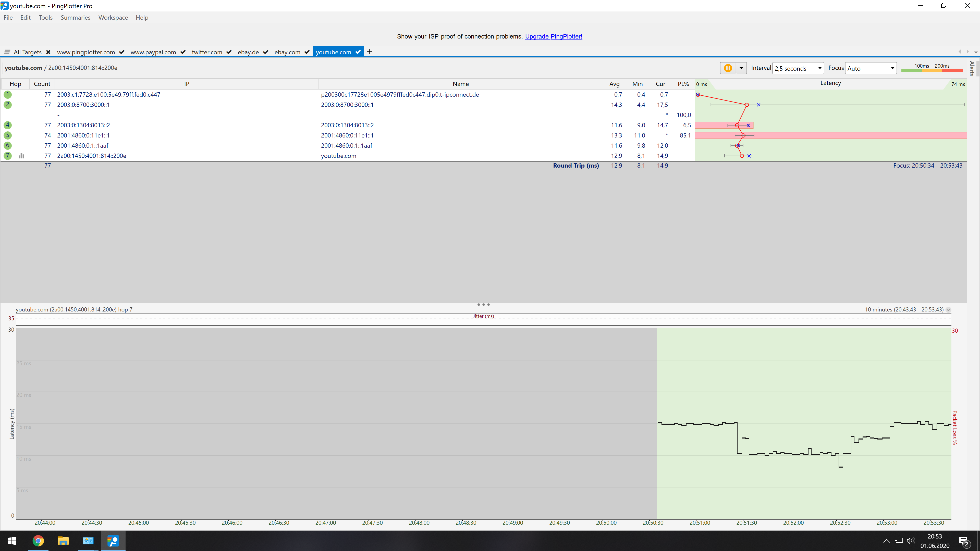Image resolution: width=980 pixels, height=551 pixels.
Task: Open the dropdown arrow beside the pause button
Action: pos(741,68)
